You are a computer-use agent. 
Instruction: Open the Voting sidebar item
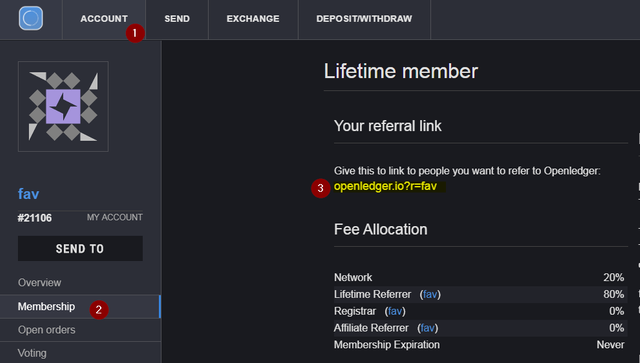[32, 353]
